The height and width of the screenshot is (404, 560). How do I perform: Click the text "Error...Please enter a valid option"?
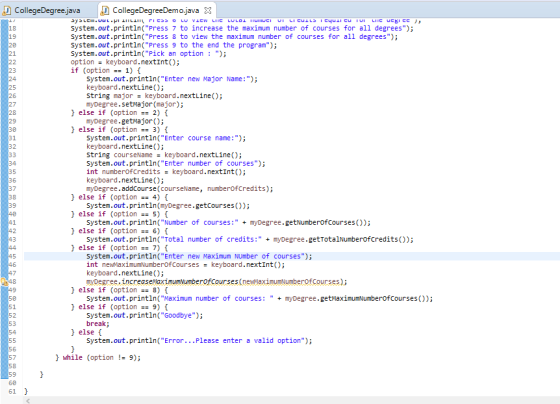coord(232,341)
